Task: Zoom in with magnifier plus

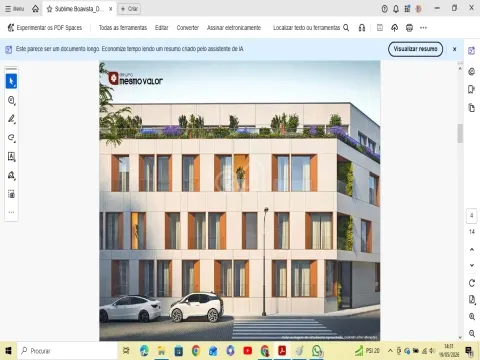Action: click(x=472, y=316)
